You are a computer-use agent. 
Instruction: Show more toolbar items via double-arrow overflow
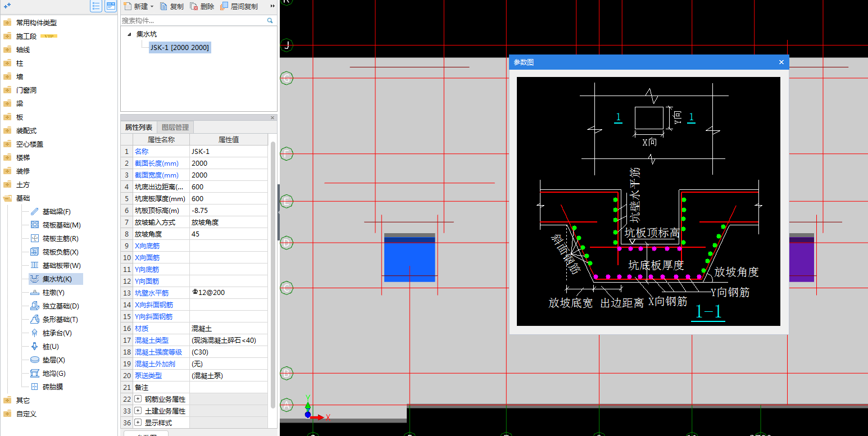pyautogui.click(x=273, y=6)
